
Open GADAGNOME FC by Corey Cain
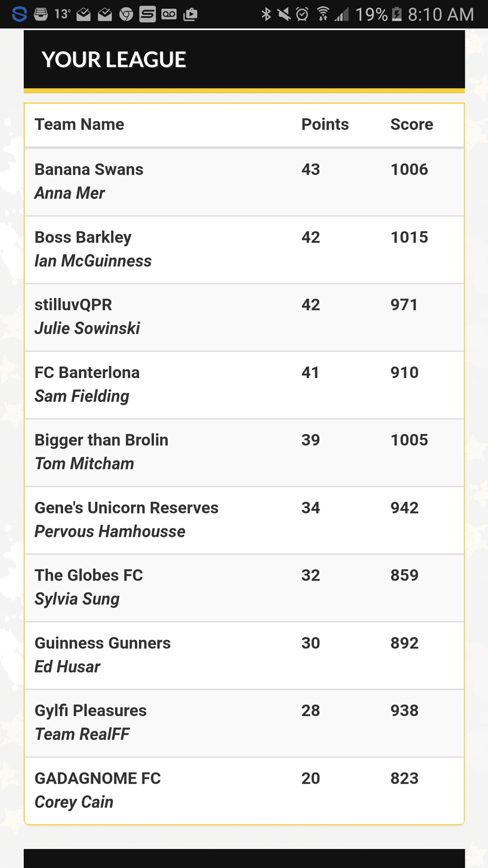(x=244, y=790)
